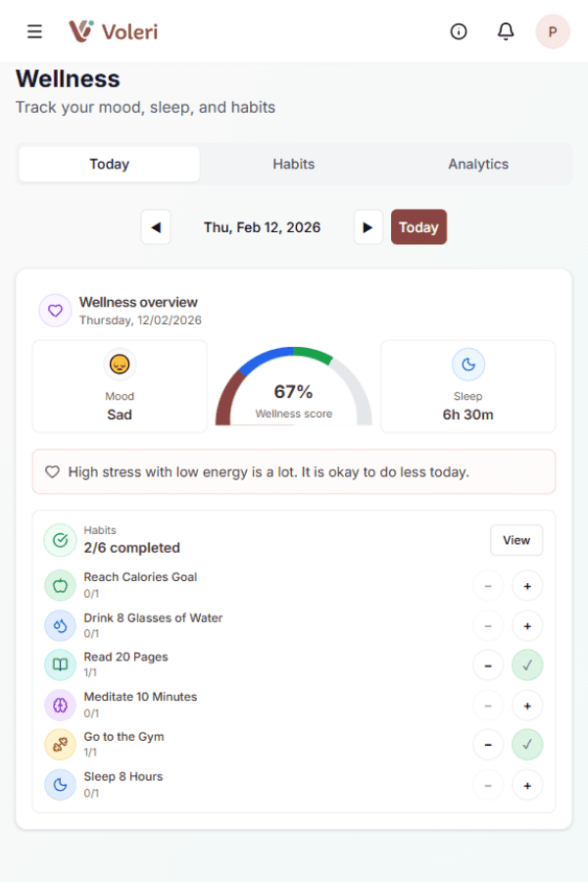
Task: Toggle Read 20 Pages completion checkmark
Action: [x=527, y=664]
